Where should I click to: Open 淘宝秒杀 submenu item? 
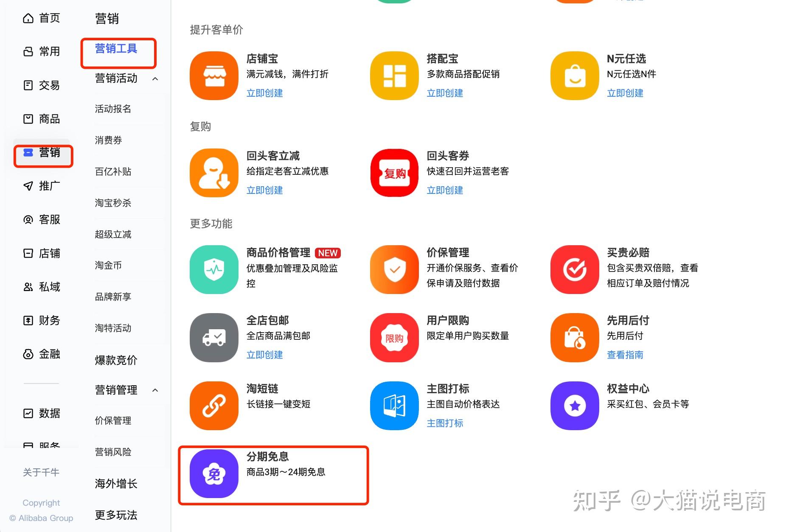[x=113, y=203]
